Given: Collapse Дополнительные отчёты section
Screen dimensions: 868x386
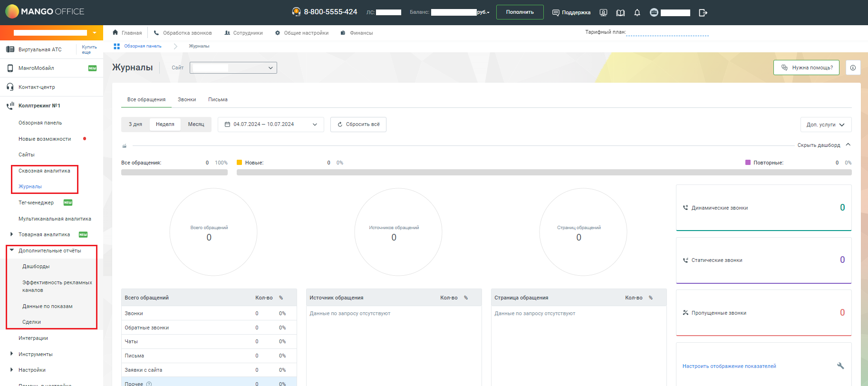Looking at the screenshot, I should (x=11, y=250).
